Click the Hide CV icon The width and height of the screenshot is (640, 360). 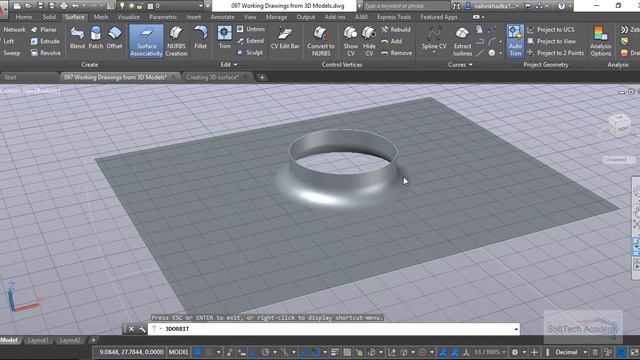[x=369, y=42]
